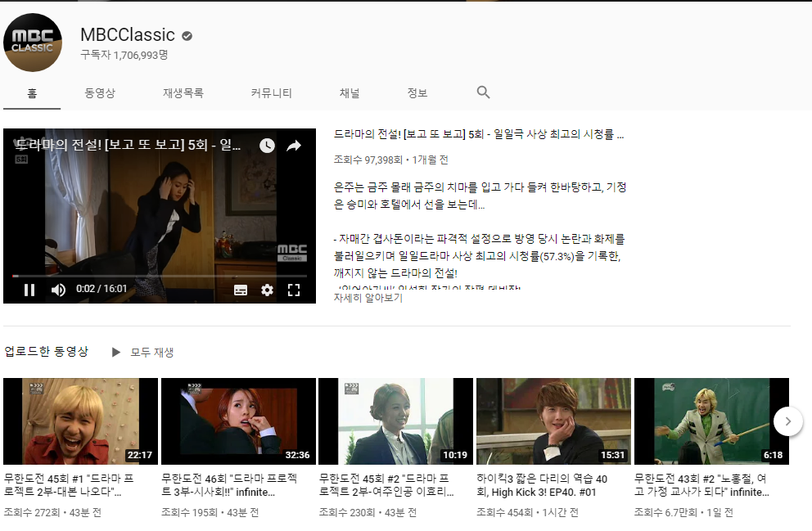Select the 홈 tab

click(32, 93)
